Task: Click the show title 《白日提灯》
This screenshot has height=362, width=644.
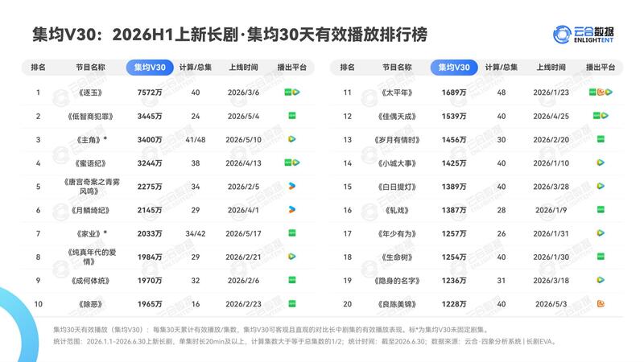Action: [x=397, y=187]
